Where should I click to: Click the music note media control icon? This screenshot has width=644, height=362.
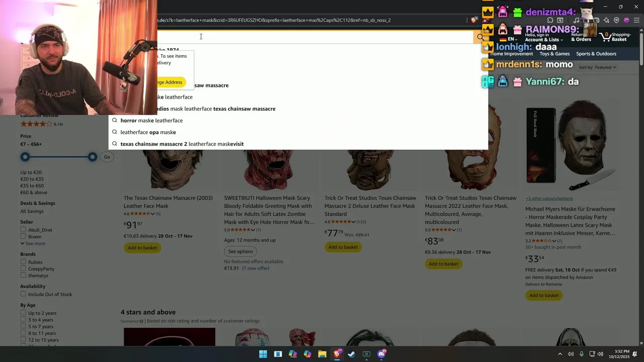(577, 20)
